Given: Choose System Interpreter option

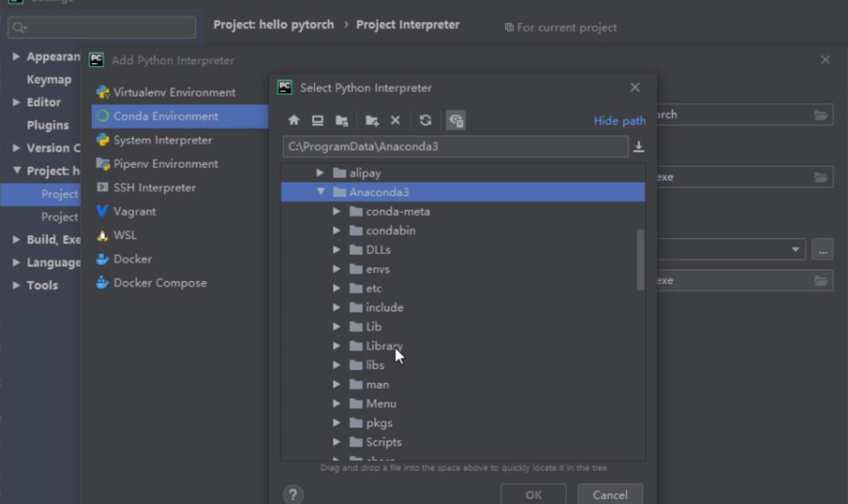Looking at the screenshot, I should click(163, 140).
